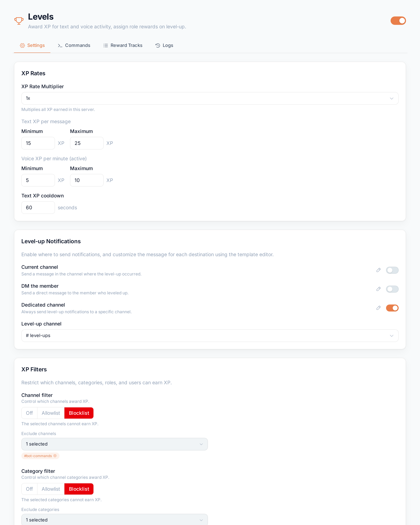Click the 'Text XP per message' label
Image resolution: width=420 pixels, height=525 pixels.
click(46, 121)
